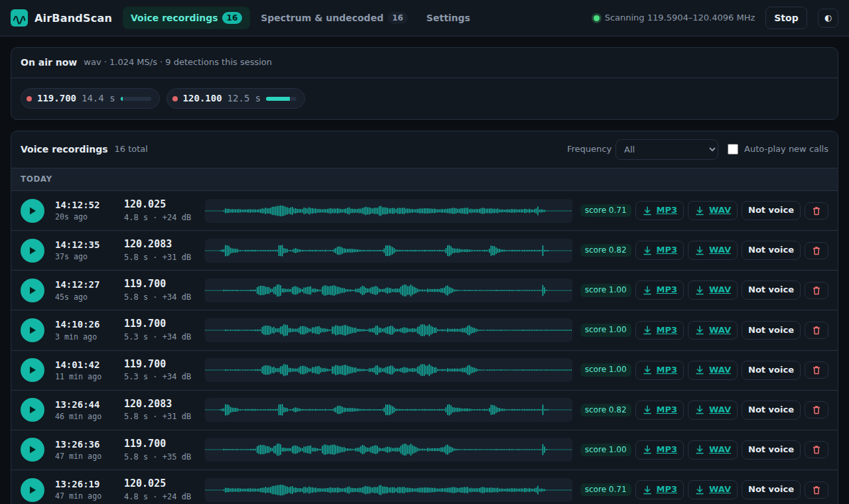Click the 16 total recordings count
The image size is (849, 504).
tap(131, 149)
